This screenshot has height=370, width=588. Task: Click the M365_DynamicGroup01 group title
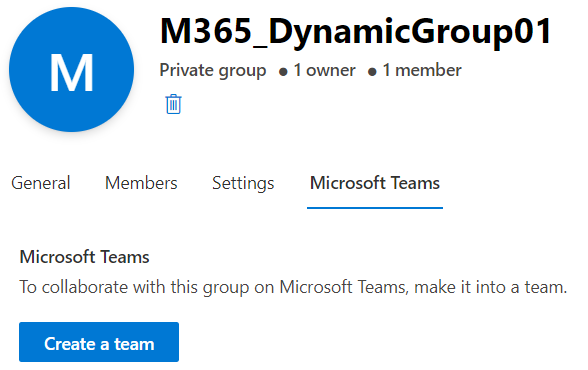pos(356,32)
